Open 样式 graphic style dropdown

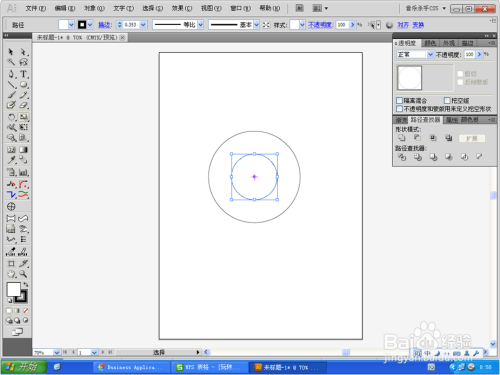click(302, 25)
